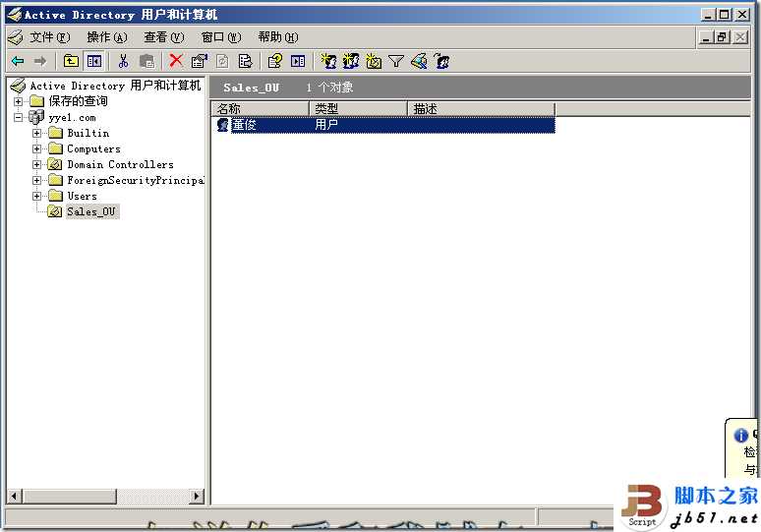This screenshot has height=532, width=761.
Task: Select the Sales_OU organizational unit
Action: pos(91,211)
